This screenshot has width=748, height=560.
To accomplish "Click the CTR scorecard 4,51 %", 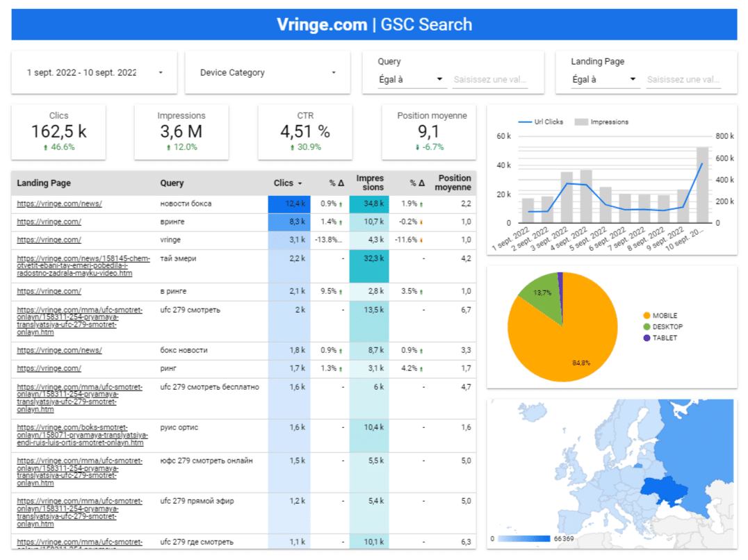I will pyautogui.click(x=305, y=132).
